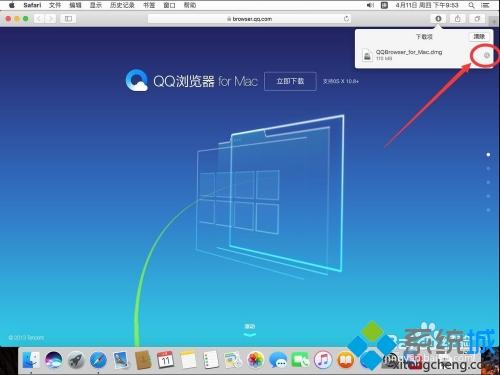Click the QQ浏览器 cloud logo
Image resolution: width=500 pixels, height=375 pixels.
tap(137, 80)
